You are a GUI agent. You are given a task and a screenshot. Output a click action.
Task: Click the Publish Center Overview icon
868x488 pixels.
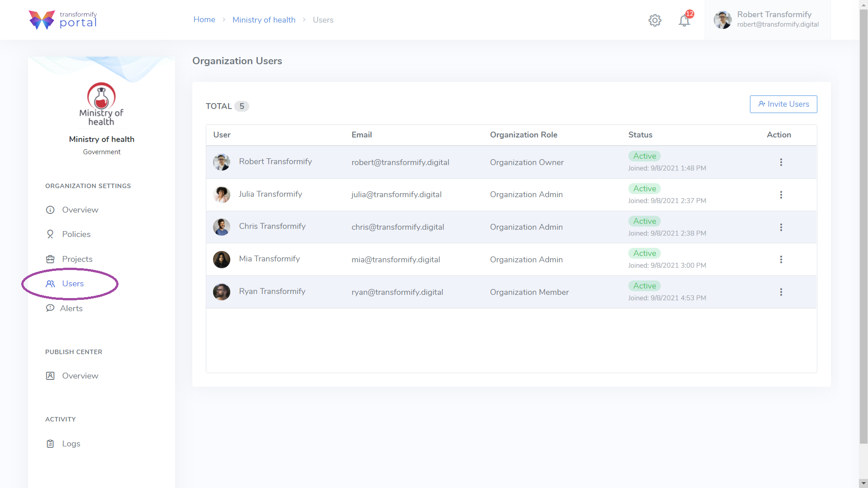[x=50, y=376]
